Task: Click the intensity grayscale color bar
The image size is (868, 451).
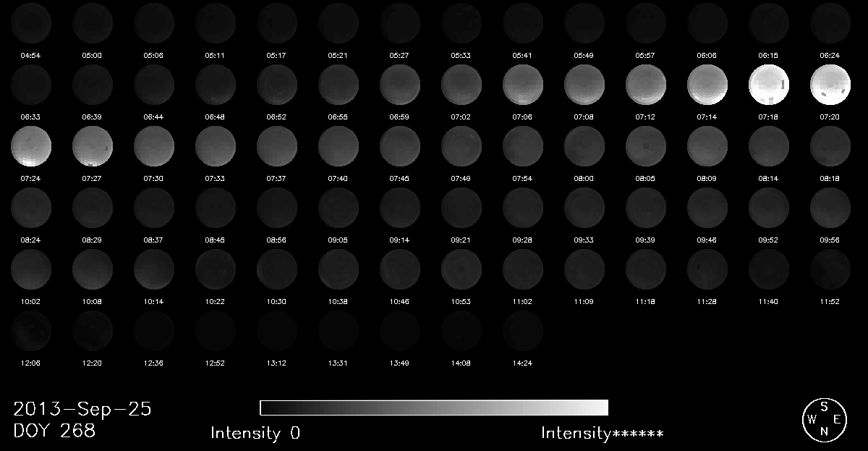Action: 433,408
